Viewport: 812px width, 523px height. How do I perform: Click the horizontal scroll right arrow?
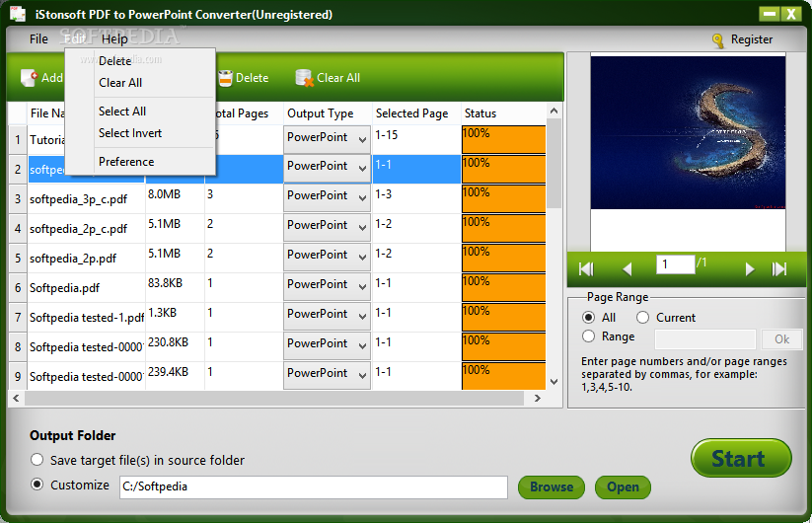point(537,399)
